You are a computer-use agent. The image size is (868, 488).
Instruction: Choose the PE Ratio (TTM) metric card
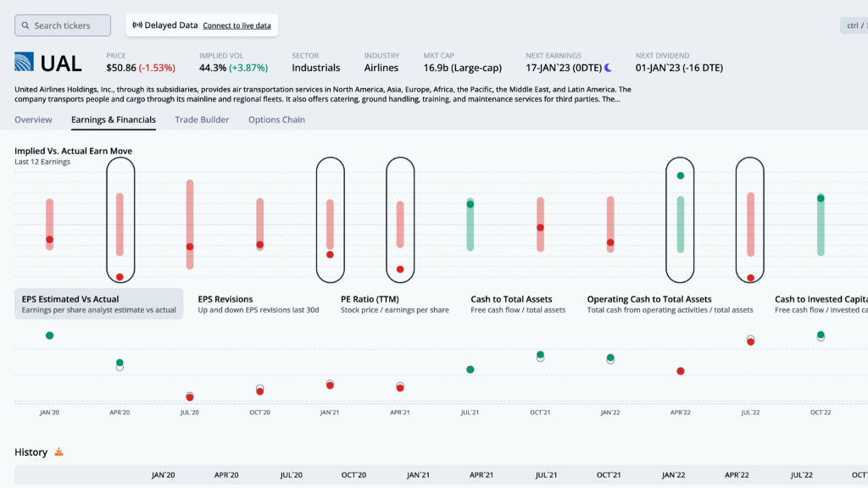pos(395,304)
